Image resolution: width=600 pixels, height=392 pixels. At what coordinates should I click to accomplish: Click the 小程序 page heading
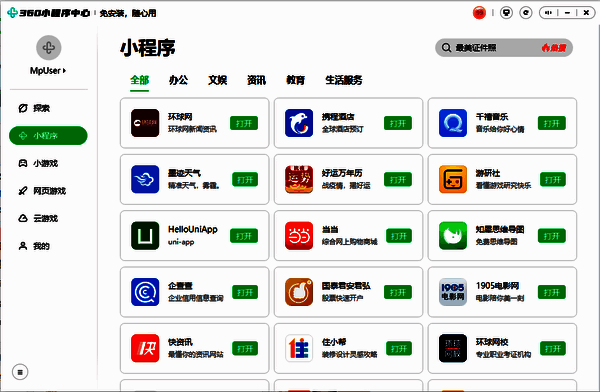click(x=148, y=48)
